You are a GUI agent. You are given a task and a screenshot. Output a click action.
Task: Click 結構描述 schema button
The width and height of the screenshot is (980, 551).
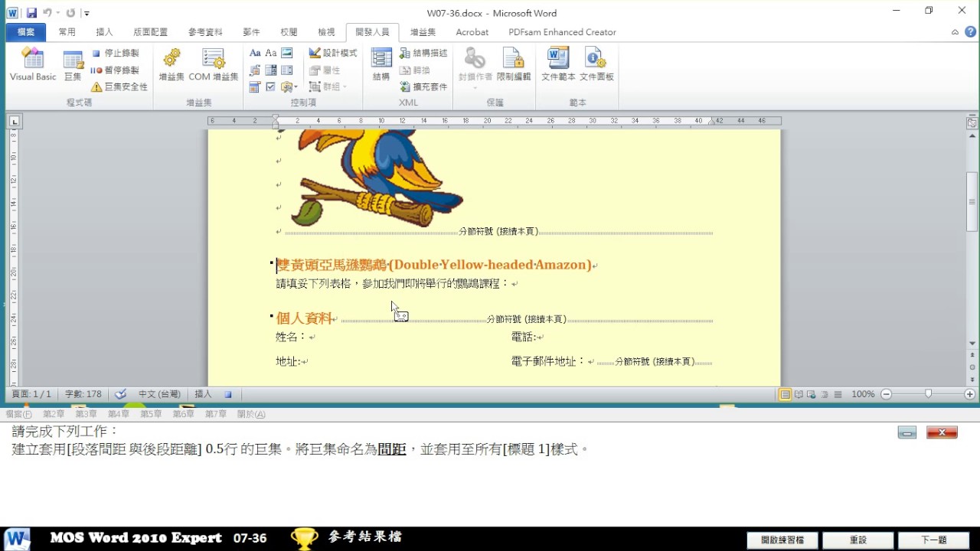click(x=423, y=53)
